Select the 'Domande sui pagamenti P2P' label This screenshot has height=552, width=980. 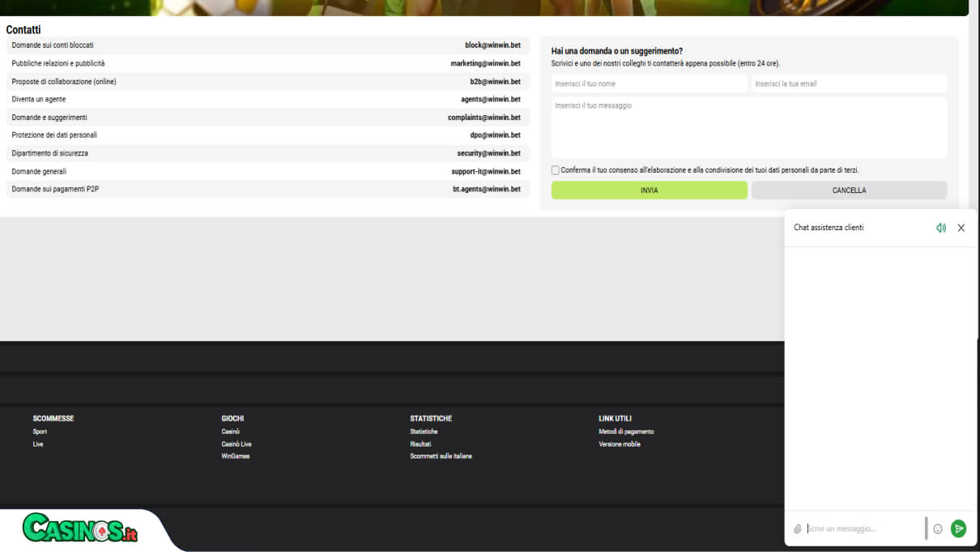(x=55, y=190)
